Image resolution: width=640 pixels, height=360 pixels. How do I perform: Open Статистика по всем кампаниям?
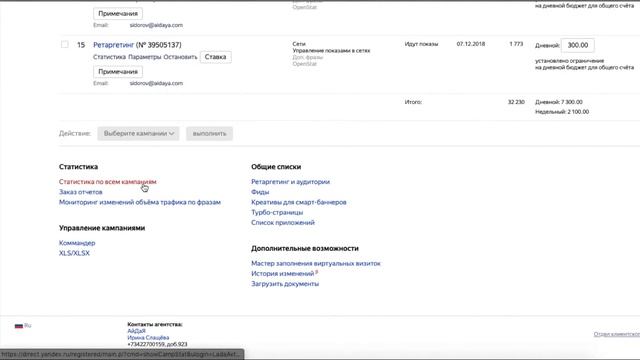pyautogui.click(x=108, y=182)
